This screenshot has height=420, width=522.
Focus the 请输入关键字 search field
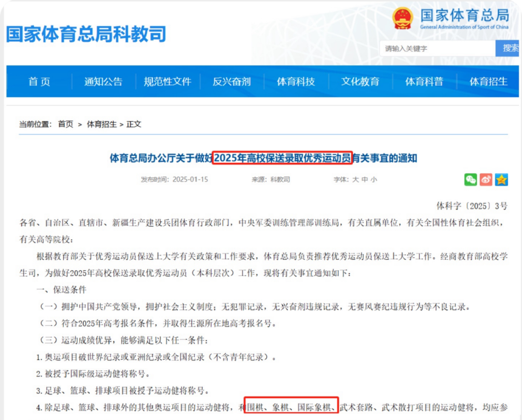(437, 49)
